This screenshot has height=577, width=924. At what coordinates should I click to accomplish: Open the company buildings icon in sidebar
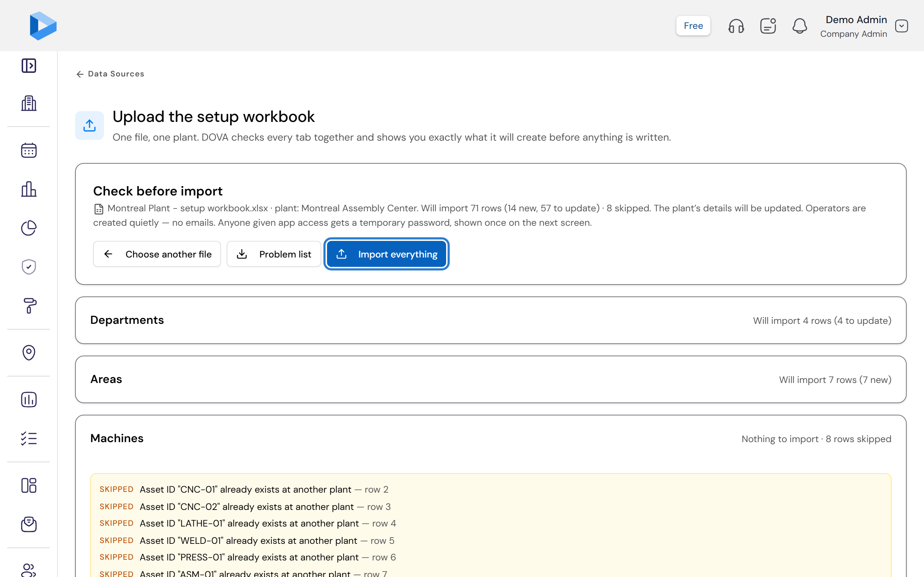coord(29,103)
